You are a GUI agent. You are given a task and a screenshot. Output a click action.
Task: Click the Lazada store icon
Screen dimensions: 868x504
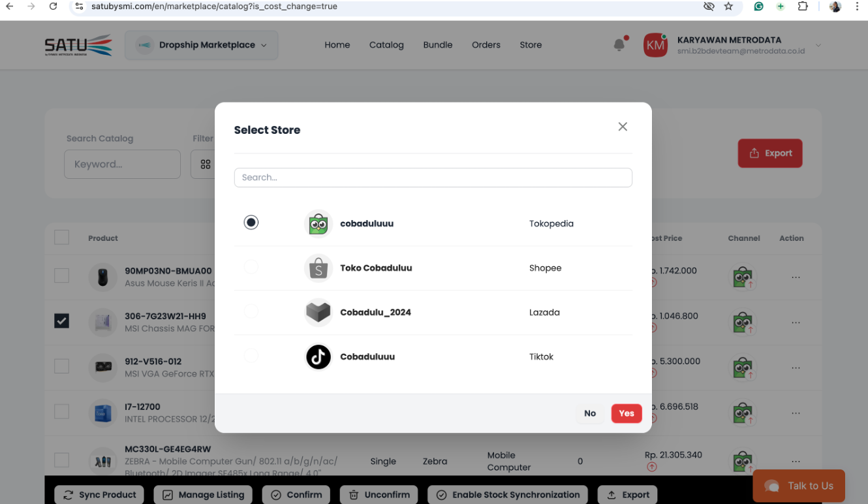[318, 313]
